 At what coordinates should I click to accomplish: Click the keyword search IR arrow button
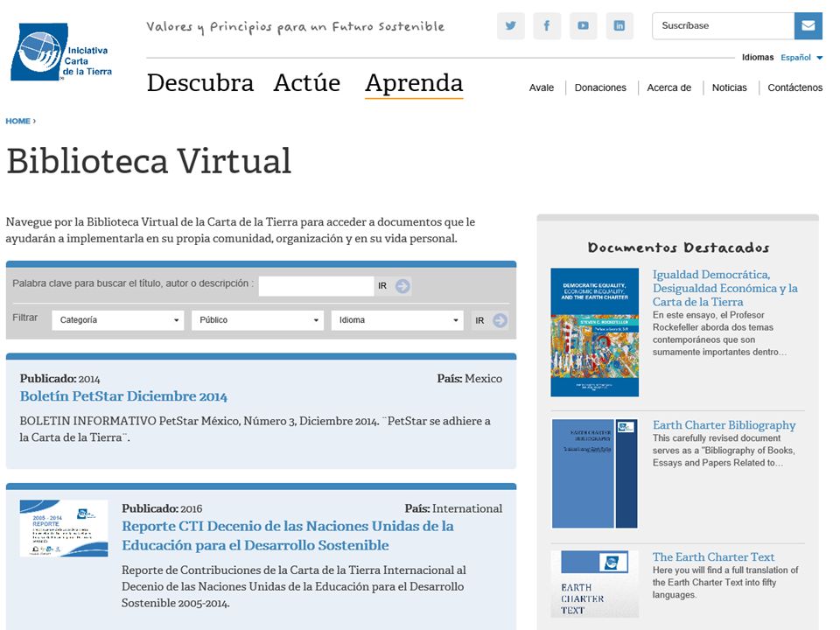(402, 286)
